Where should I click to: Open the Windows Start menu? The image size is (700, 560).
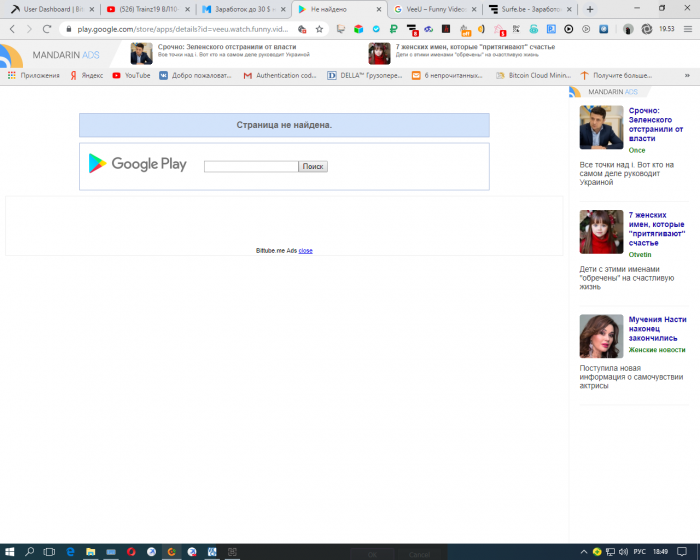click(9, 552)
